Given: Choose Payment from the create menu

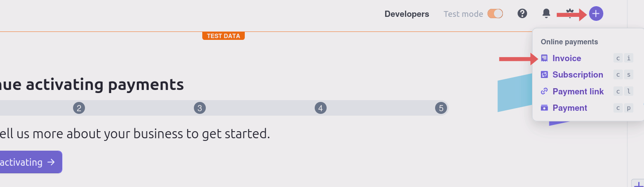Looking at the screenshot, I should tap(570, 108).
